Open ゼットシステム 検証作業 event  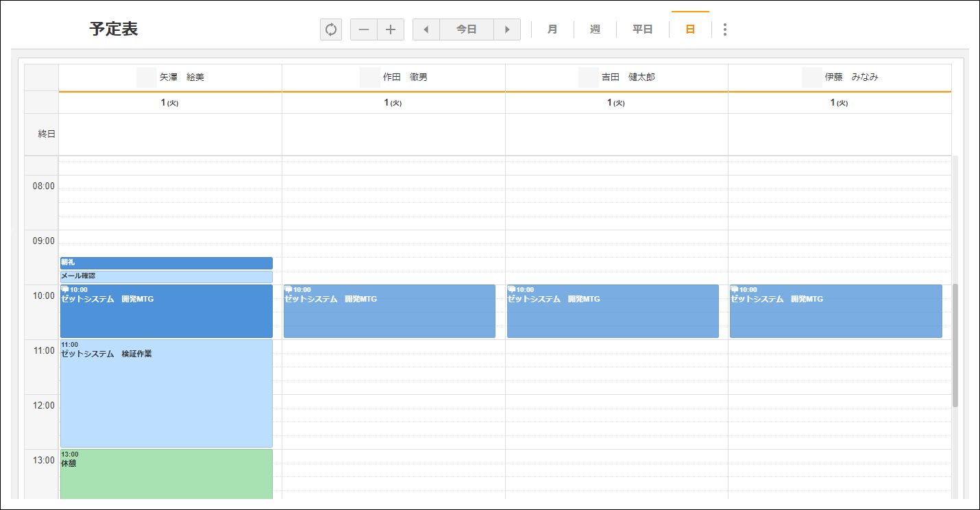(167, 393)
